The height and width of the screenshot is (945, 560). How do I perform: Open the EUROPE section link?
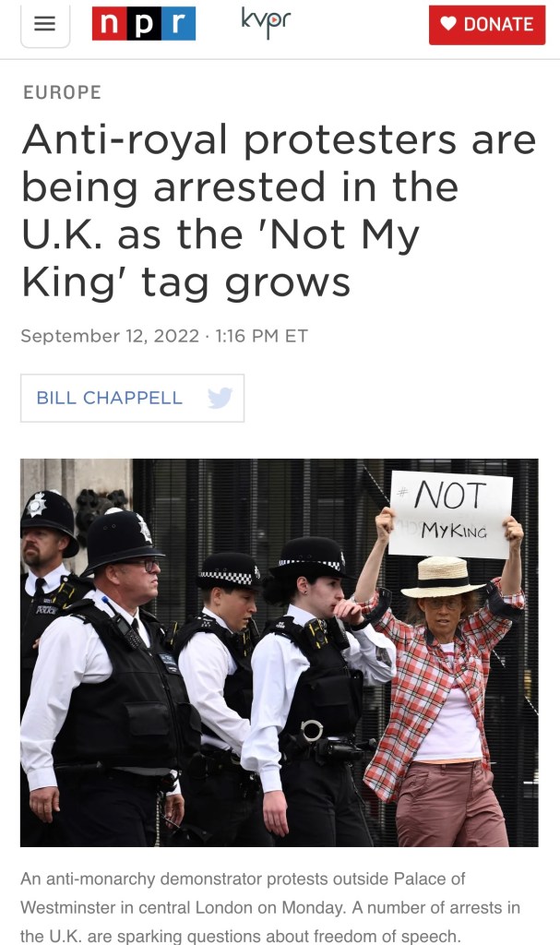(x=62, y=92)
